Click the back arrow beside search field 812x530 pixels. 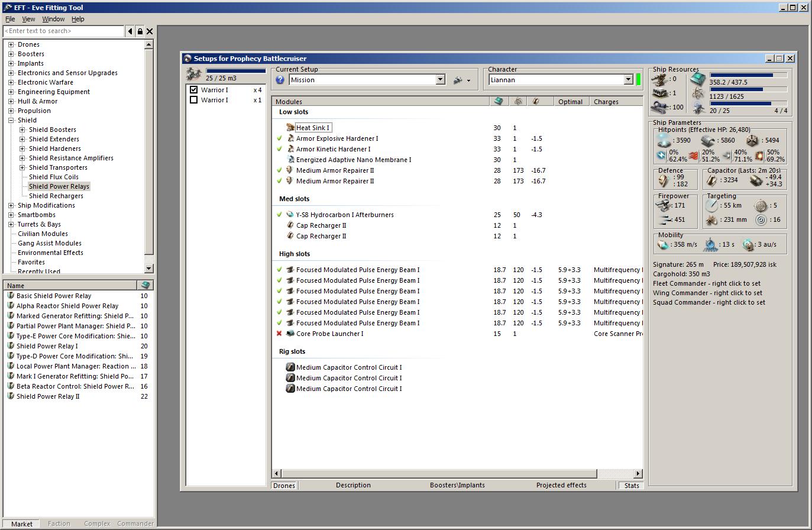point(130,31)
